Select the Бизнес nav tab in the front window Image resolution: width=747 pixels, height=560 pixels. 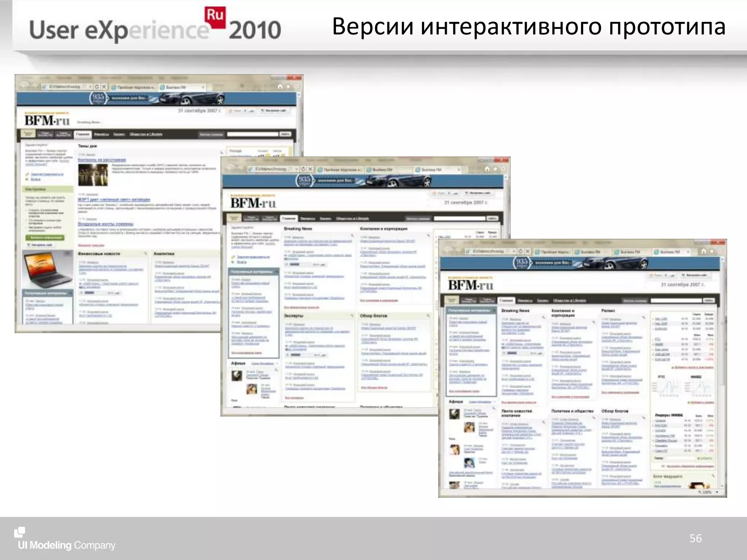click(543, 300)
